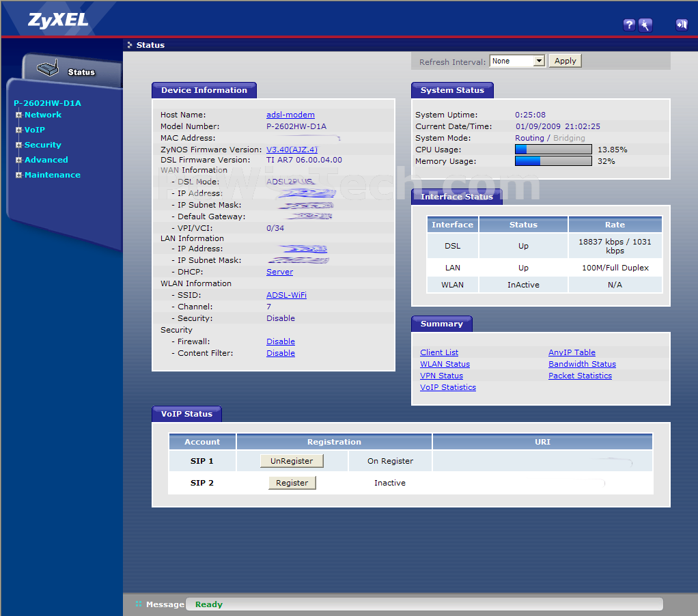The height and width of the screenshot is (616, 698).
Task: Expand the Network tree node
Action: tap(18, 115)
